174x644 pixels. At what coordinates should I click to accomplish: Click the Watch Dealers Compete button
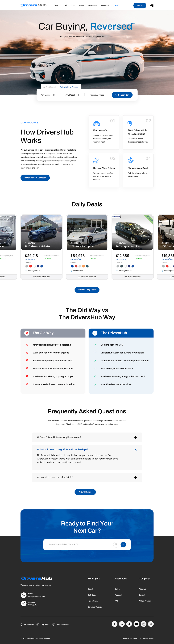(35, 178)
